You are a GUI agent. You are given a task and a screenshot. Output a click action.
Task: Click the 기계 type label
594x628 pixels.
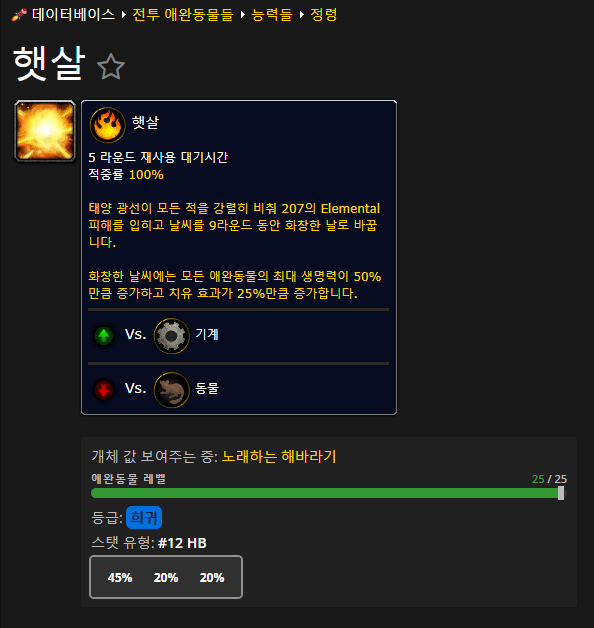pos(207,334)
